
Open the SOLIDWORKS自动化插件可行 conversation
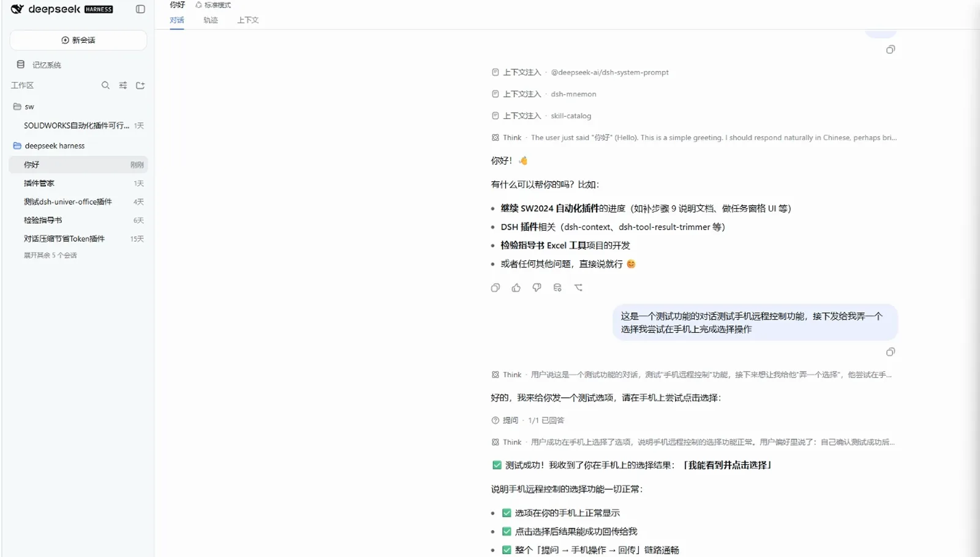point(78,125)
